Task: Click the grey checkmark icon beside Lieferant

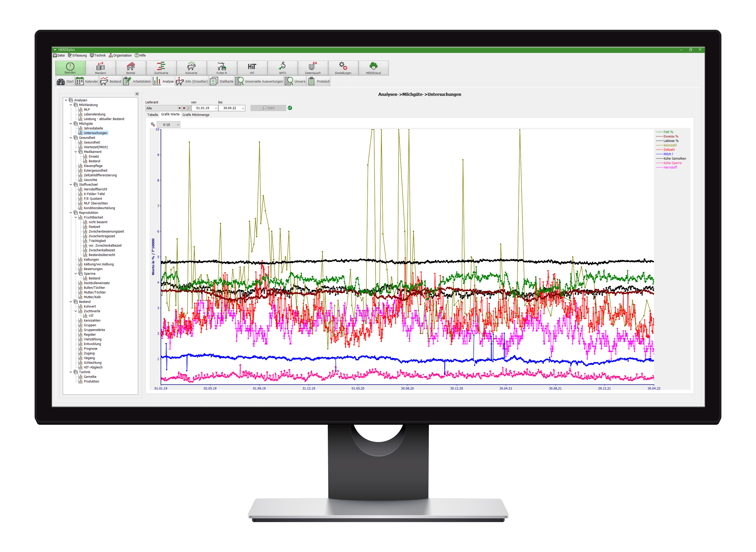Action: click(189, 108)
